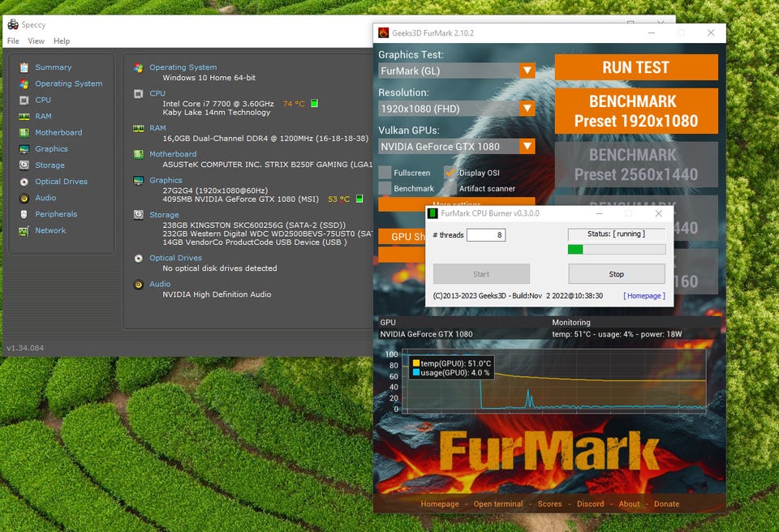779x532 pixels.
Task: Click BENCHMARK Preset 1920x1080 button
Action: coord(636,111)
